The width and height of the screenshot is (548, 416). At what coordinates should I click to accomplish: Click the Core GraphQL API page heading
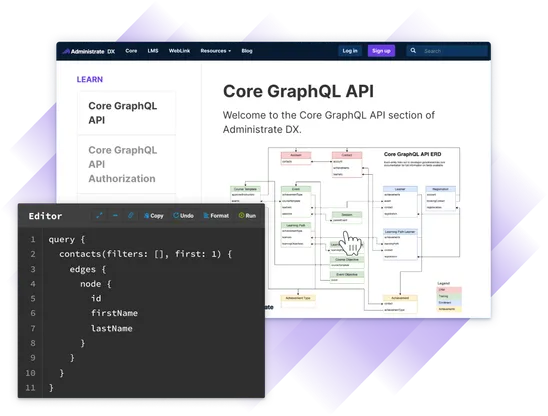(x=298, y=91)
